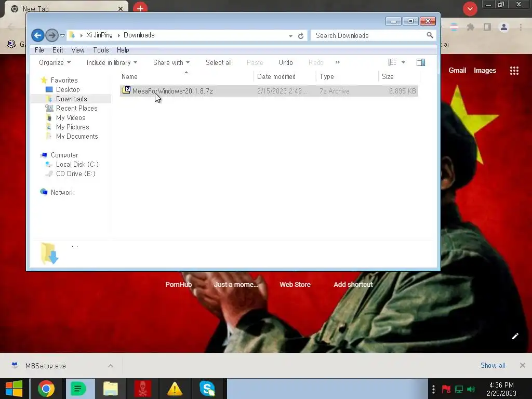
Task: Close the Chrome download bar
Action: 523,365
